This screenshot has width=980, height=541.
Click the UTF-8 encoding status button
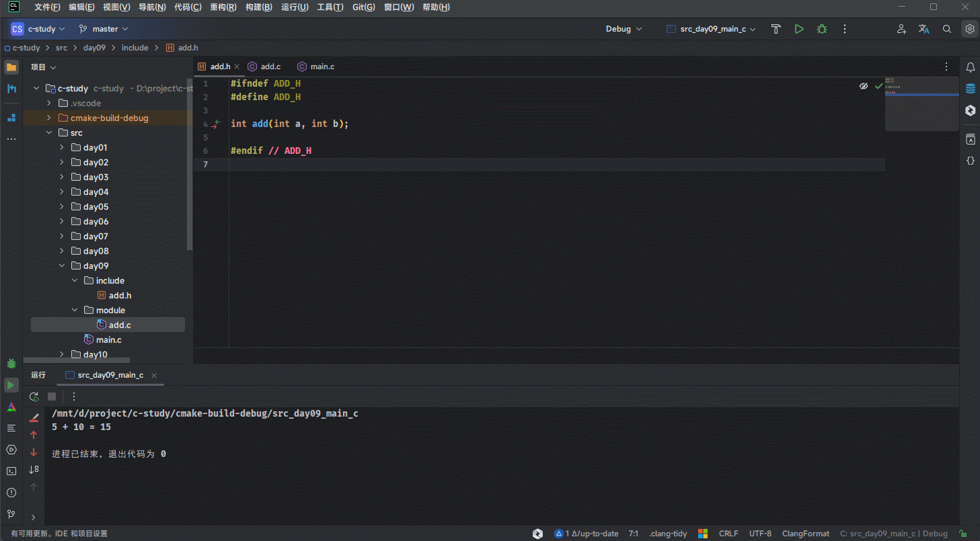(760, 534)
